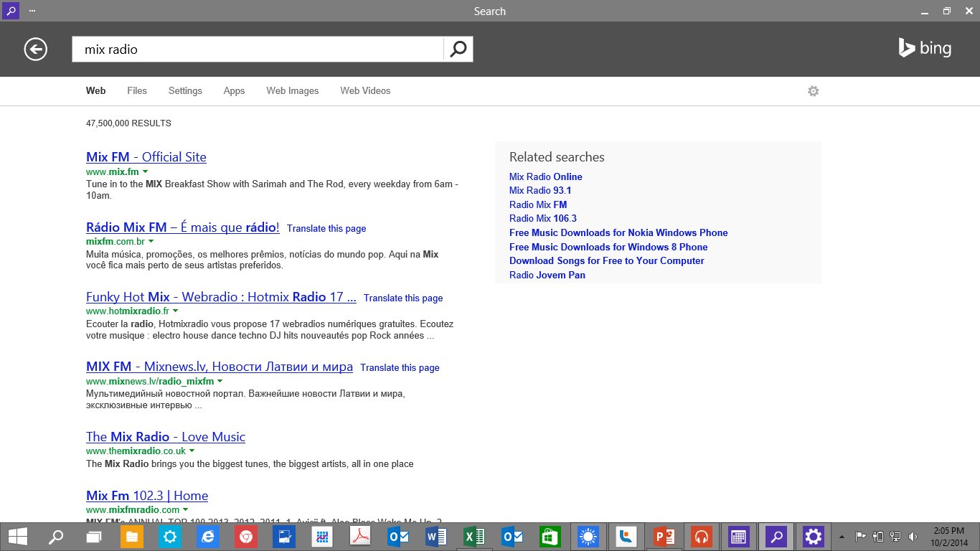This screenshot has height=551, width=980.
Task: Open the purple Calendar app on taskbar
Action: (739, 536)
